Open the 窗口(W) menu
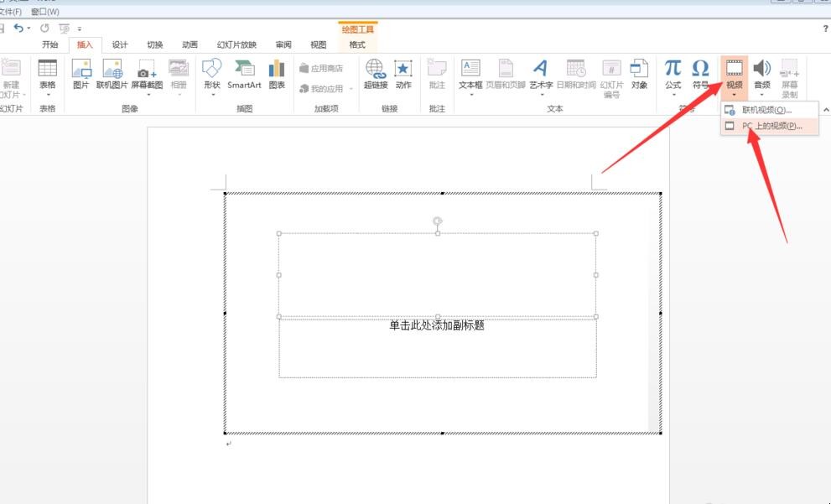Image resolution: width=831 pixels, height=504 pixels. pos(44,12)
